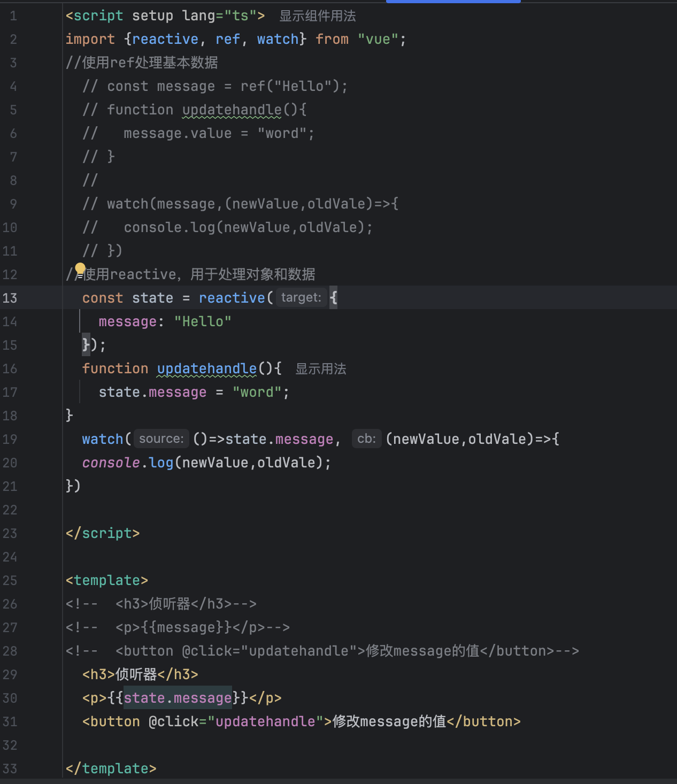Click line number 33 in the gutter
Image resolution: width=677 pixels, height=784 pixels.
(10, 769)
